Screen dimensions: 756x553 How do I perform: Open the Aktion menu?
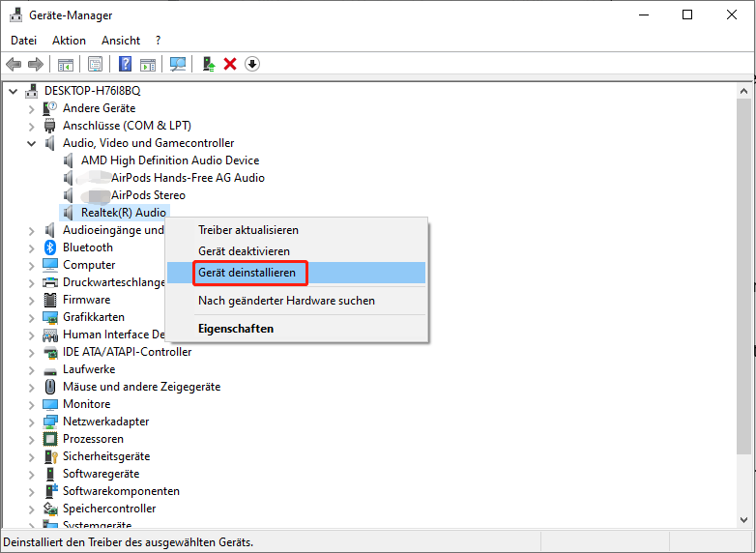click(x=69, y=41)
